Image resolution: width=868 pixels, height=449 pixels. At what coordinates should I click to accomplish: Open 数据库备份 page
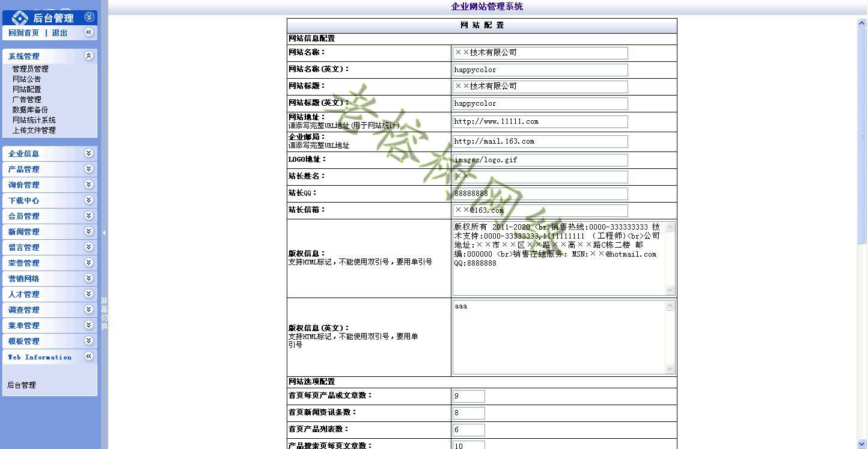30,110
